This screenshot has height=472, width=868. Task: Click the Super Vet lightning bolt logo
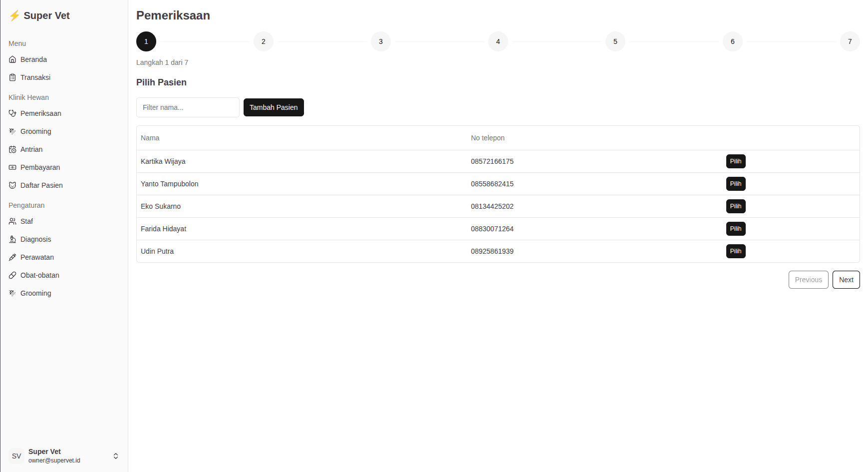click(x=14, y=15)
